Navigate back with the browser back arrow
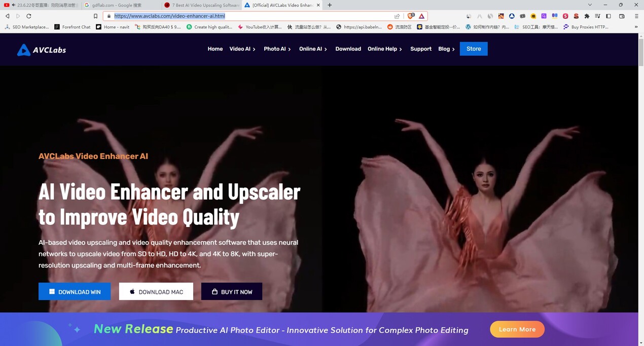Viewport: 644px width, 346px height. tap(7, 16)
